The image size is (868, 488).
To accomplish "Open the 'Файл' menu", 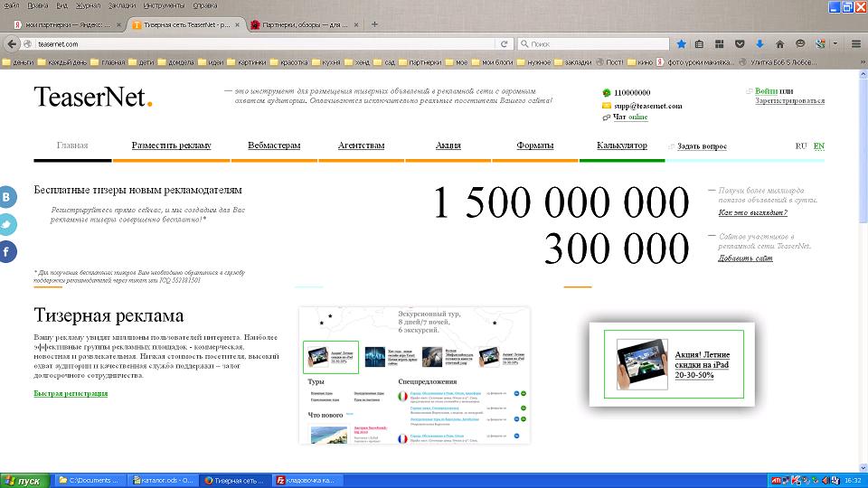I will coord(11,5).
